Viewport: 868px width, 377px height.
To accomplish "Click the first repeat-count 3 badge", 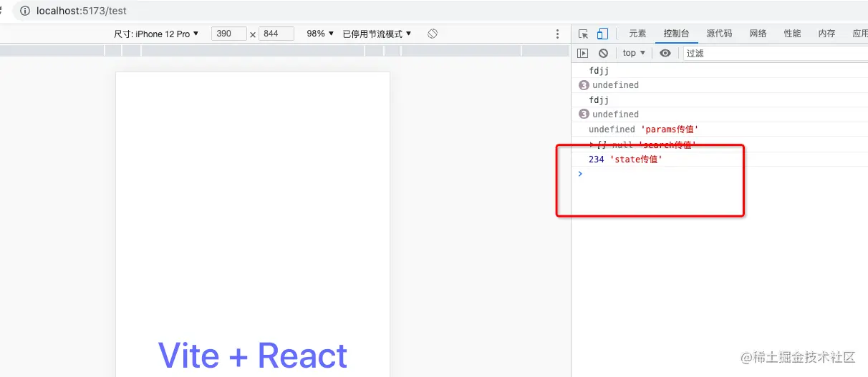I will (583, 85).
